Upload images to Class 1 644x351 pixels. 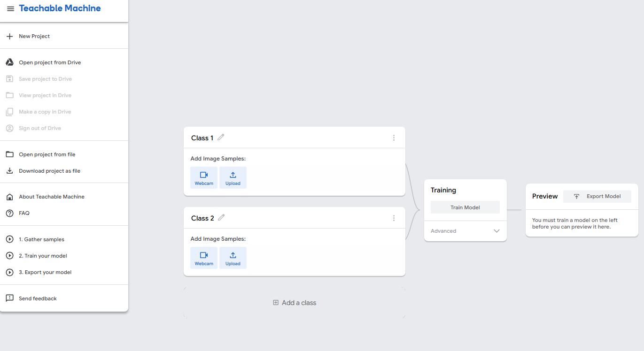[233, 177]
